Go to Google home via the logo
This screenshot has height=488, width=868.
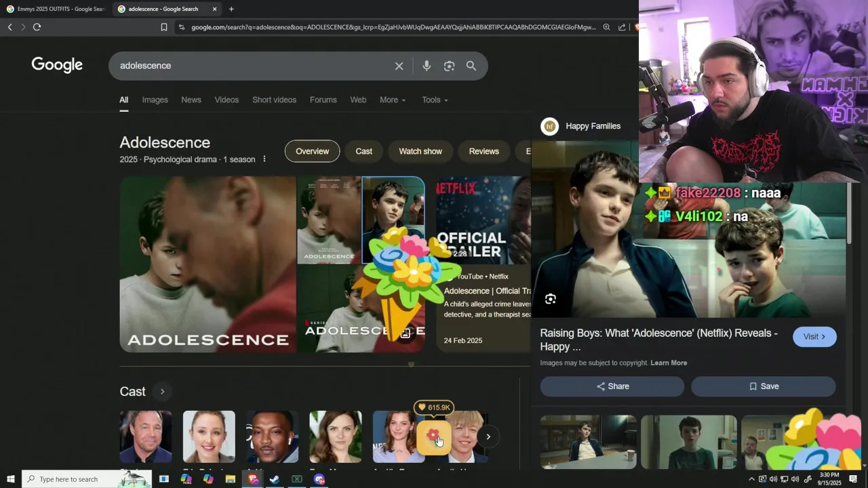point(57,65)
